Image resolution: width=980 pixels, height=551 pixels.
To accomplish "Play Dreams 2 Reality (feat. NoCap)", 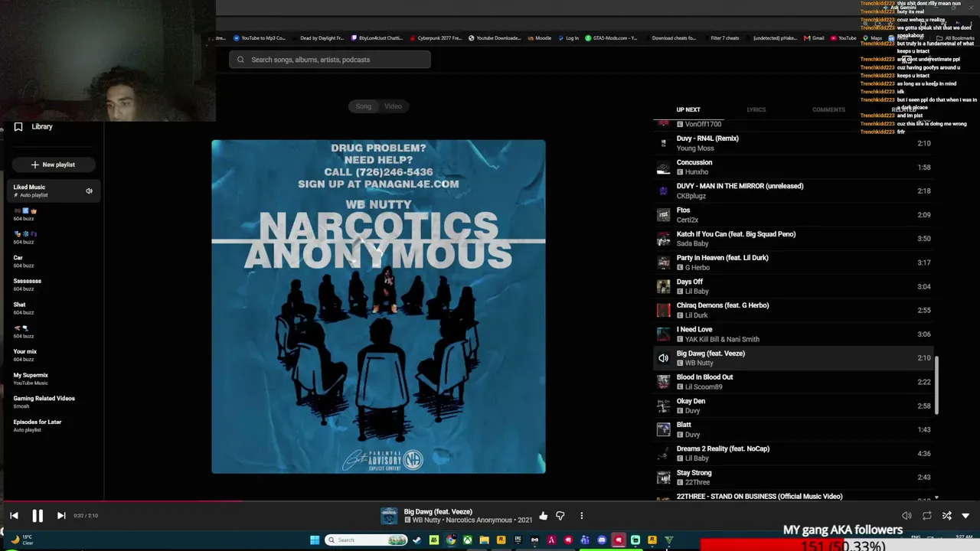I will (x=794, y=453).
